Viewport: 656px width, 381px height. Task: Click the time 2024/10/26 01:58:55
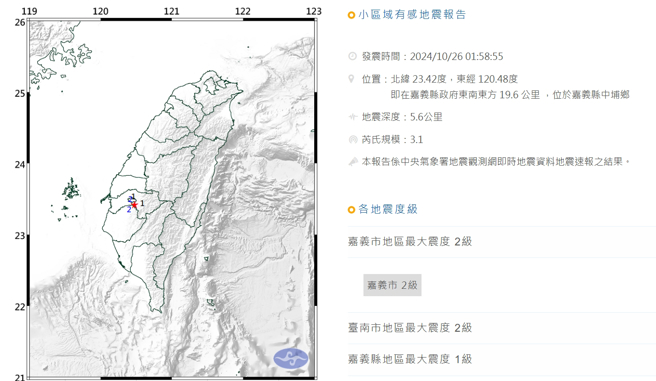(456, 56)
